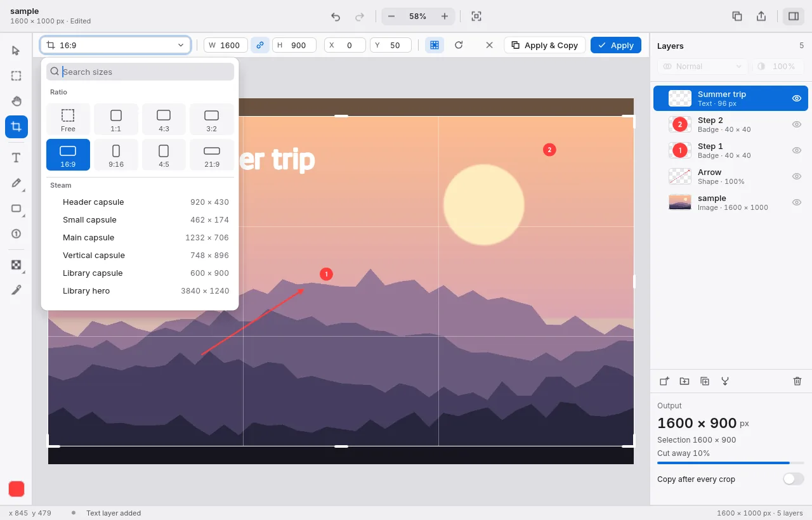
Task: Click the Apply button
Action: [615, 45]
